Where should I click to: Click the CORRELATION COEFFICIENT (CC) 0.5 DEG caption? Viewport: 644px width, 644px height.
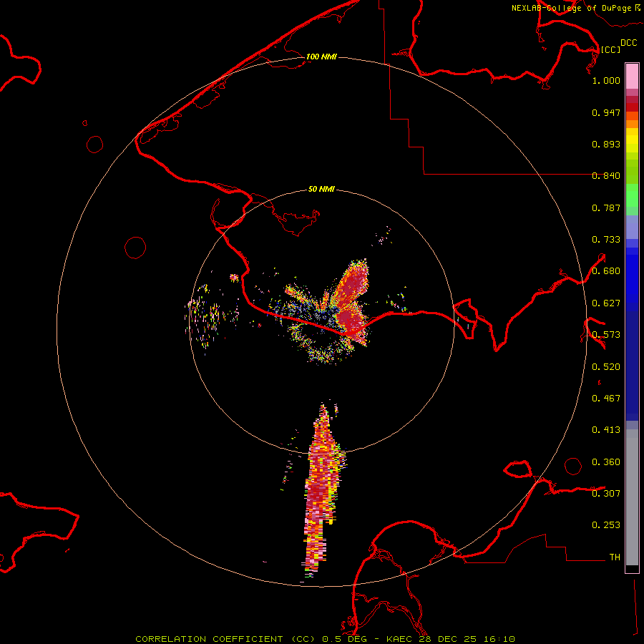click(255, 639)
